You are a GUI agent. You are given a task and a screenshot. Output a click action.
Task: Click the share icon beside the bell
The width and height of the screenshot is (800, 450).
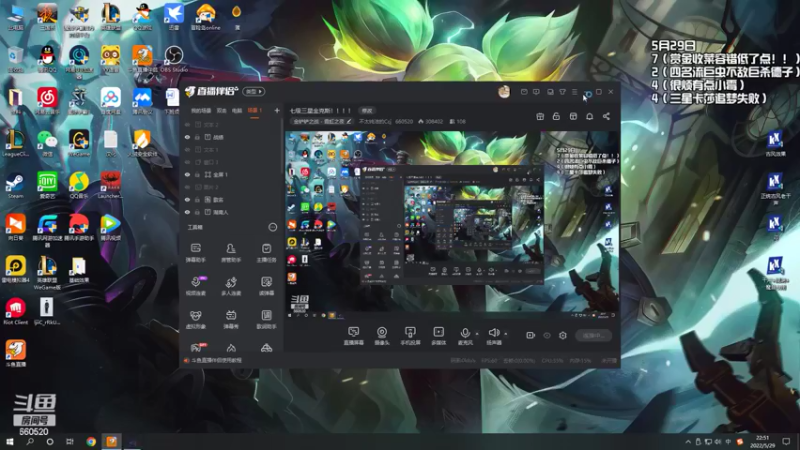(x=606, y=116)
